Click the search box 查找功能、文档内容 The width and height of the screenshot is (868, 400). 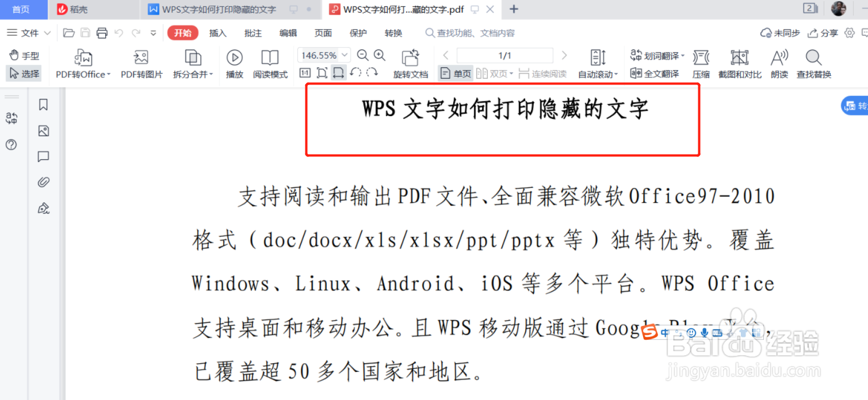coord(470,33)
